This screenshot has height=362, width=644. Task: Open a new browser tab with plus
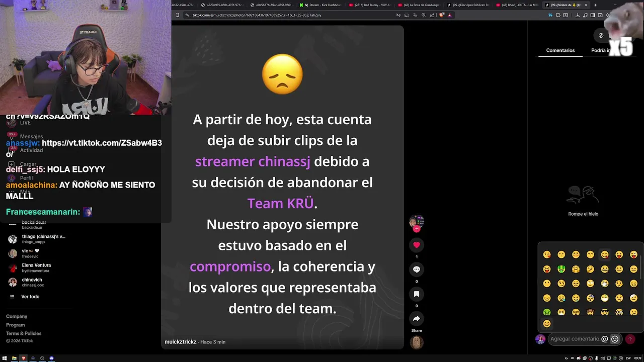[x=595, y=5]
